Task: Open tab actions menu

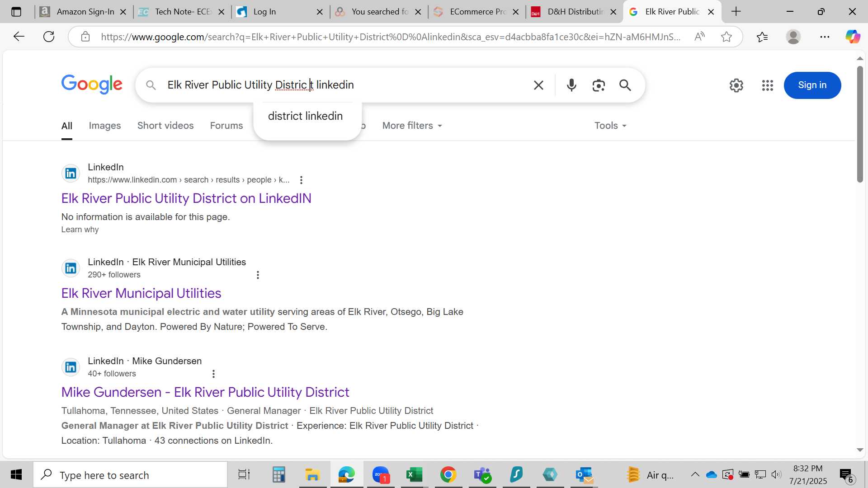Action: 16,12
